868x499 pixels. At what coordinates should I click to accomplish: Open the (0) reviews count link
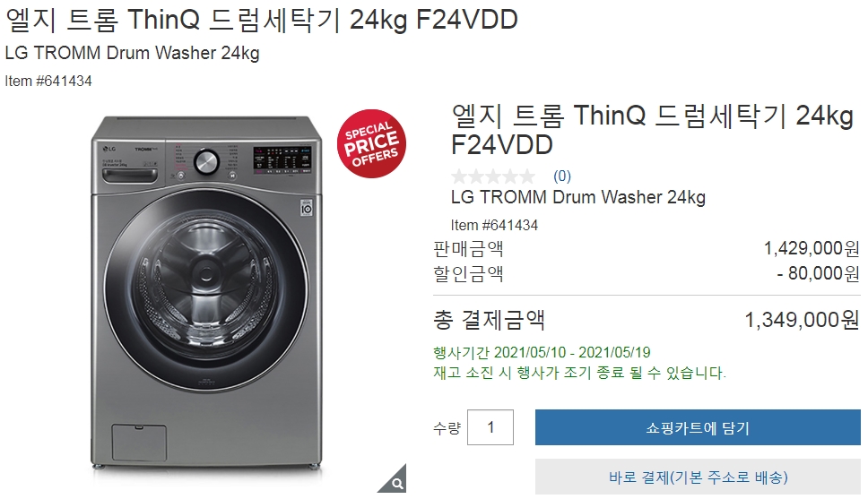(562, 176)
